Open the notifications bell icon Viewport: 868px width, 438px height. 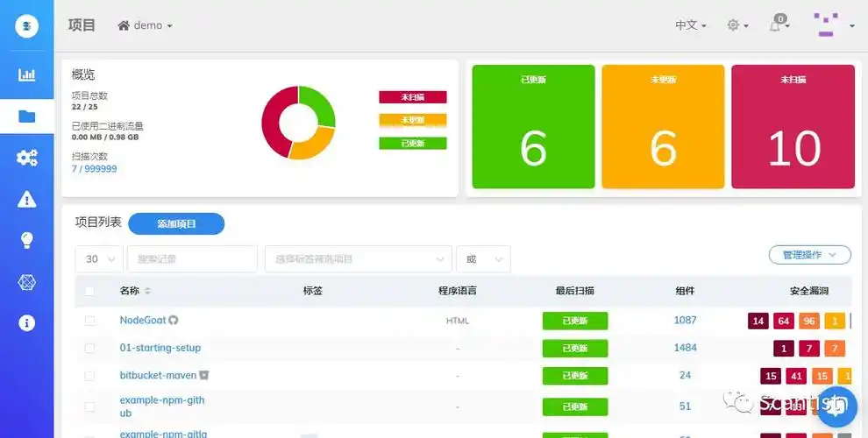coord(776,25)
